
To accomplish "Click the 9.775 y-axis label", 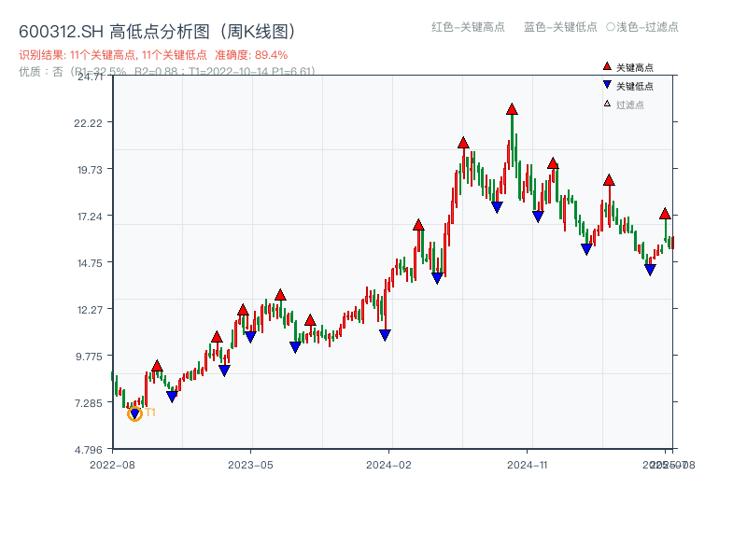I will coord(89,357).
